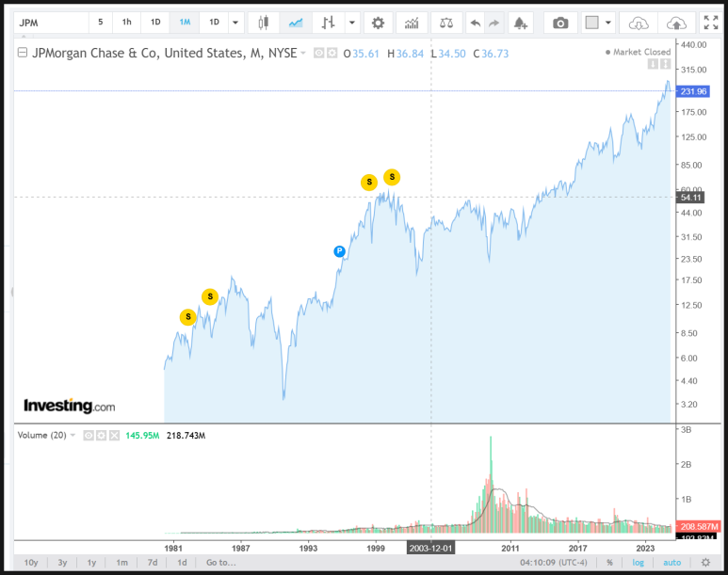Select the second 1D interval beside dropdown
728x575 pixels.
click(214, 22)
